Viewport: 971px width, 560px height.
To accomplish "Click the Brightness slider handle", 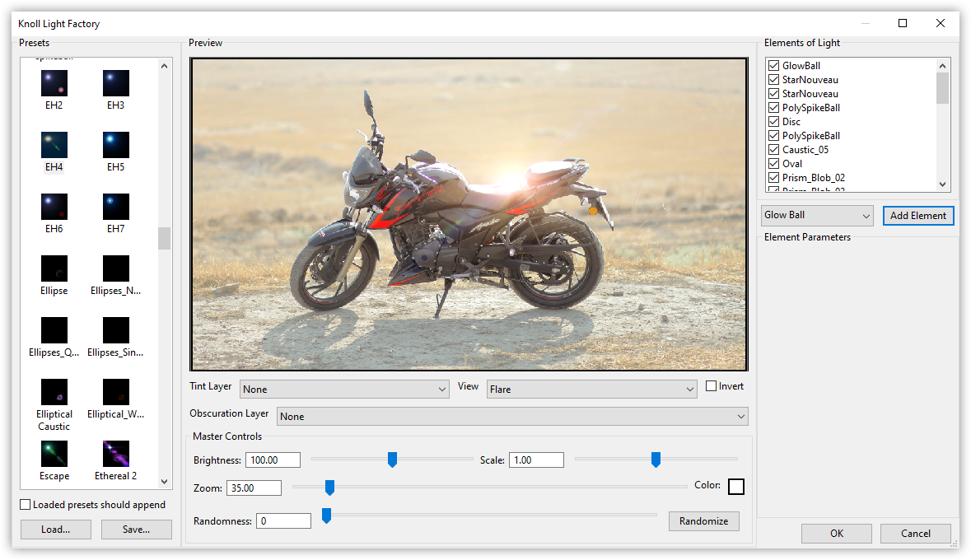I will click(392, 460).
